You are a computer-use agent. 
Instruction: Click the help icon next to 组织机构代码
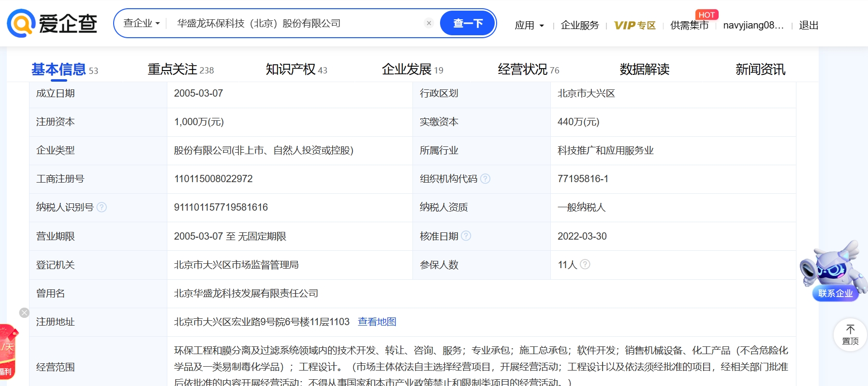[485, 179]
